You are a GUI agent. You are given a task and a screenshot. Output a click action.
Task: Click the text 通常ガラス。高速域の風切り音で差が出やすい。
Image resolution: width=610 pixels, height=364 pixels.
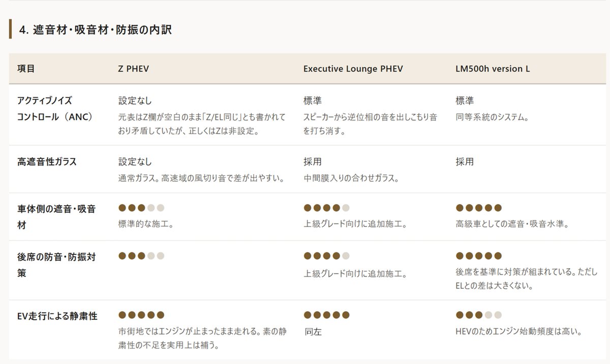(201, 178)
